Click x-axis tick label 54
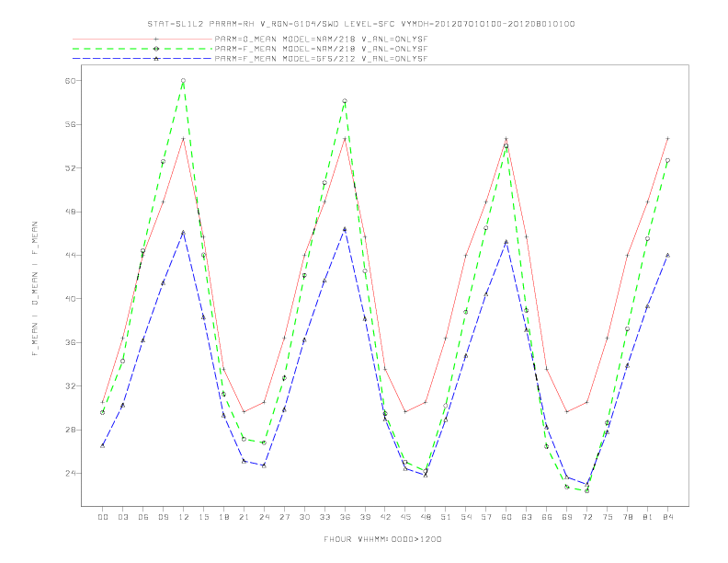728x563 pixels. tap(466, 517)
